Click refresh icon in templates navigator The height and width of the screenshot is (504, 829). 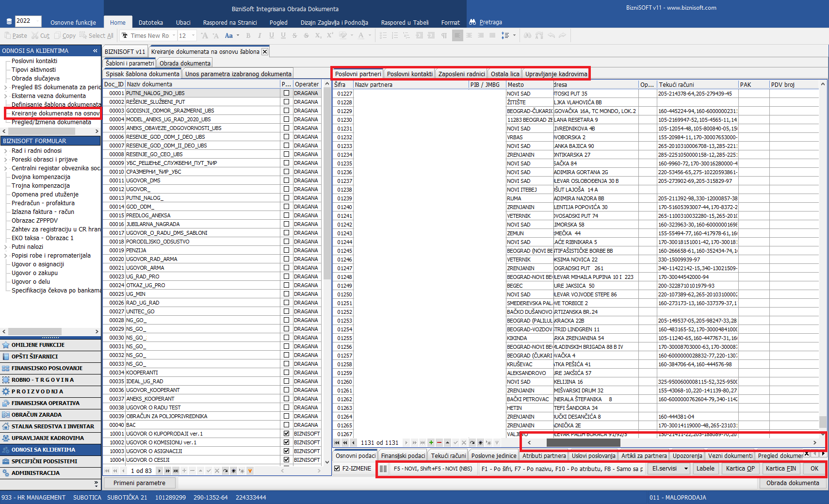click(225, 471)
